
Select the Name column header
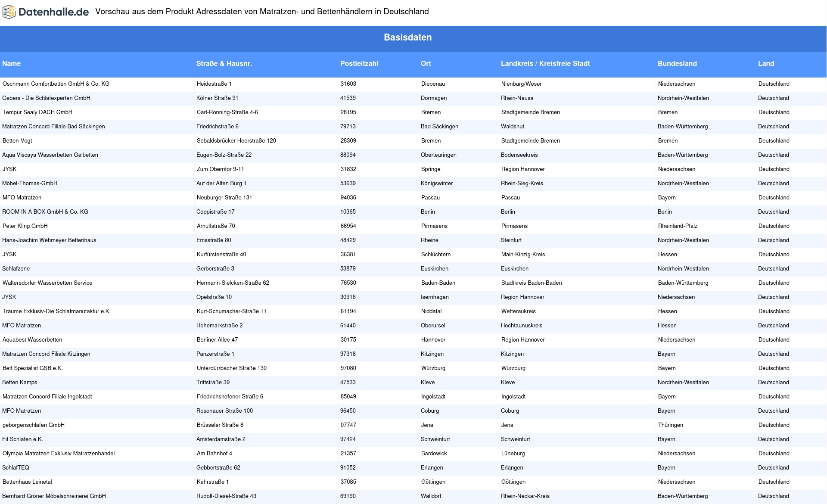(x=12, y=64)
